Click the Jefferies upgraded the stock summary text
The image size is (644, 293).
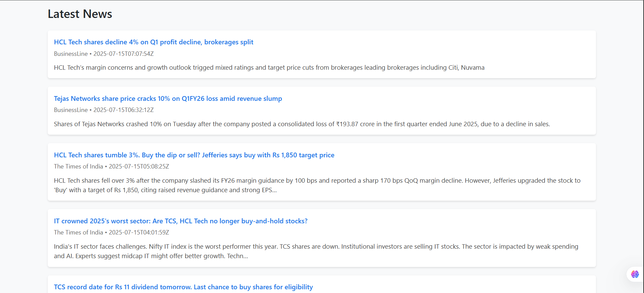(317, 185)
